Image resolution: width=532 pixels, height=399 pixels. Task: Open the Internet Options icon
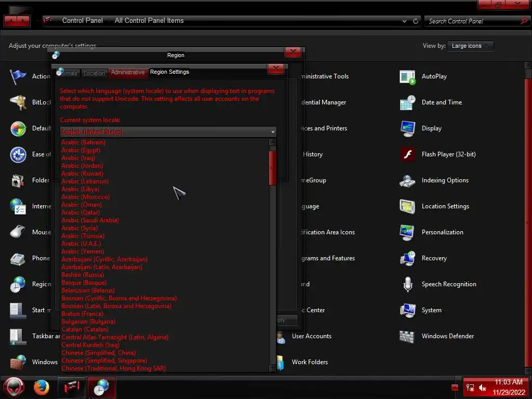[18, 207]
